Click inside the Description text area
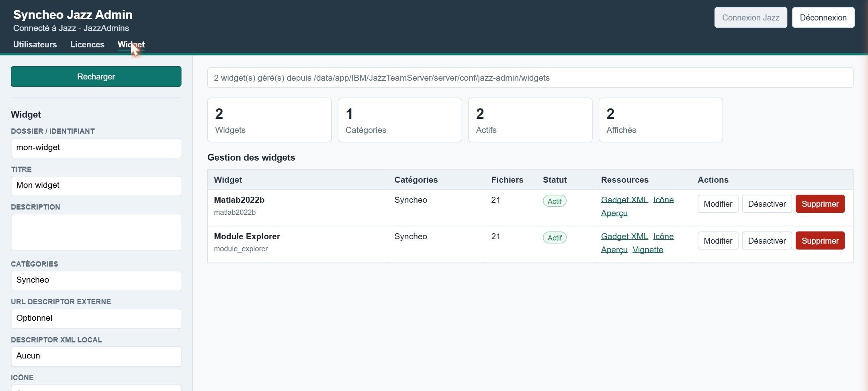The width and height of the screenshot is (868, 391). 96,232
